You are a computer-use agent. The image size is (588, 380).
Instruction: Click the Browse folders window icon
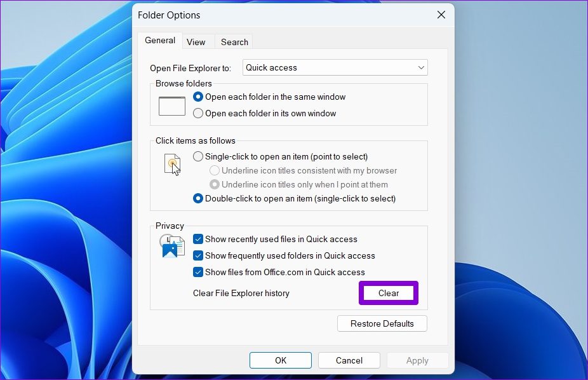(171, 105)
